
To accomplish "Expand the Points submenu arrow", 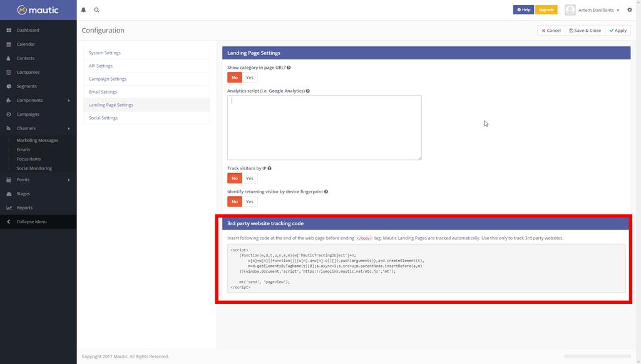I will pyautogui.click(x=69, y=179).
